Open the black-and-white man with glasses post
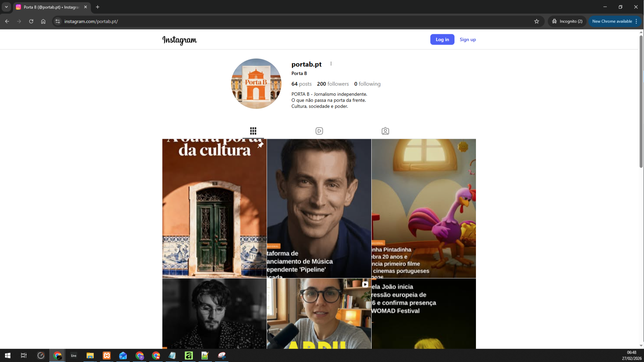Screen dimensions: 644x362 click(x=214, y=314)
